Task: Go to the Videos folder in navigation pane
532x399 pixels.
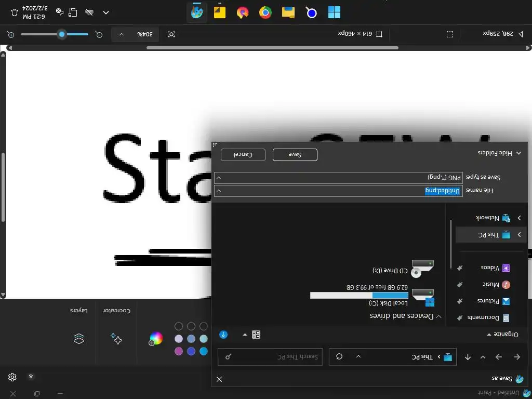Action: coord(489,268)
